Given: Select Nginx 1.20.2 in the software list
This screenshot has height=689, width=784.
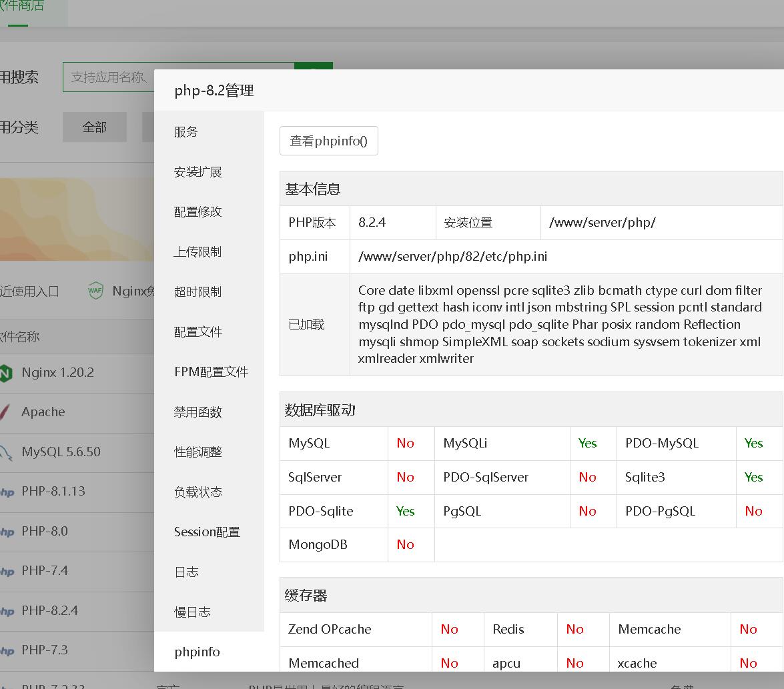Looking at the screenshot, I should tap(57, 372).
